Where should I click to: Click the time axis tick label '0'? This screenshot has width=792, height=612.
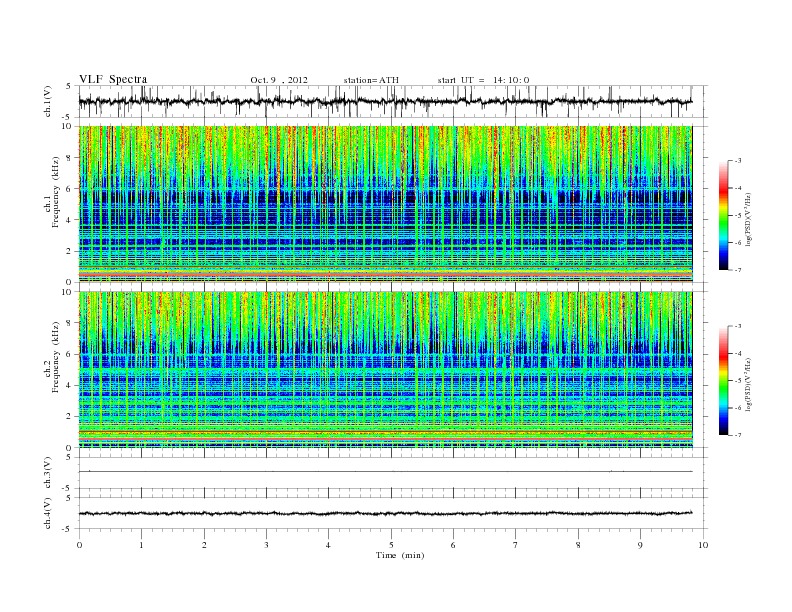tap(79, 545)
